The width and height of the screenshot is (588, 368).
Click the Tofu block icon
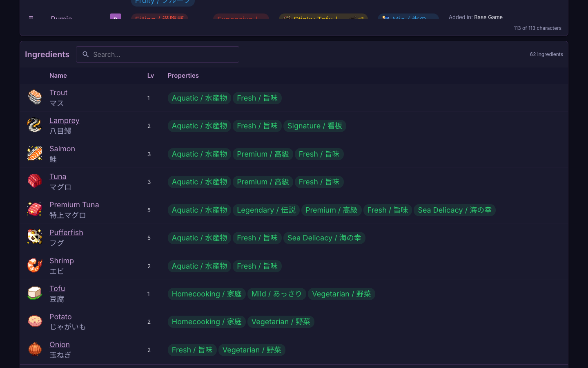[x=35, y=294]
